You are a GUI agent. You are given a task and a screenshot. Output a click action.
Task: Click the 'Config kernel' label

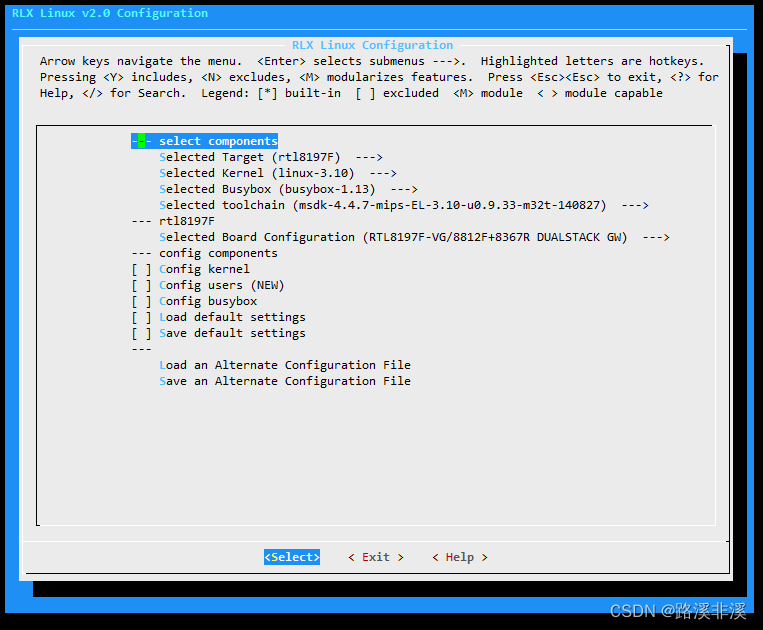click(x=204, y=269)
